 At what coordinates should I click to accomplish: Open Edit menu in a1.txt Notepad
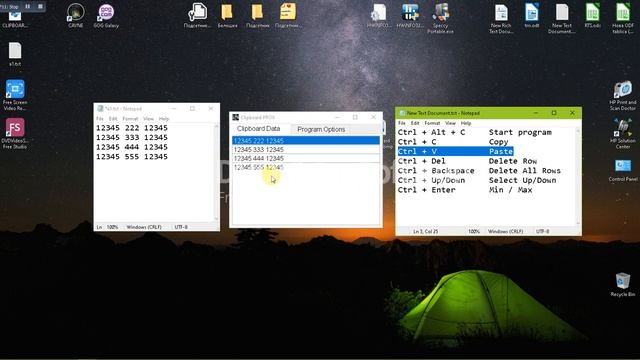(x=113, y=119)
